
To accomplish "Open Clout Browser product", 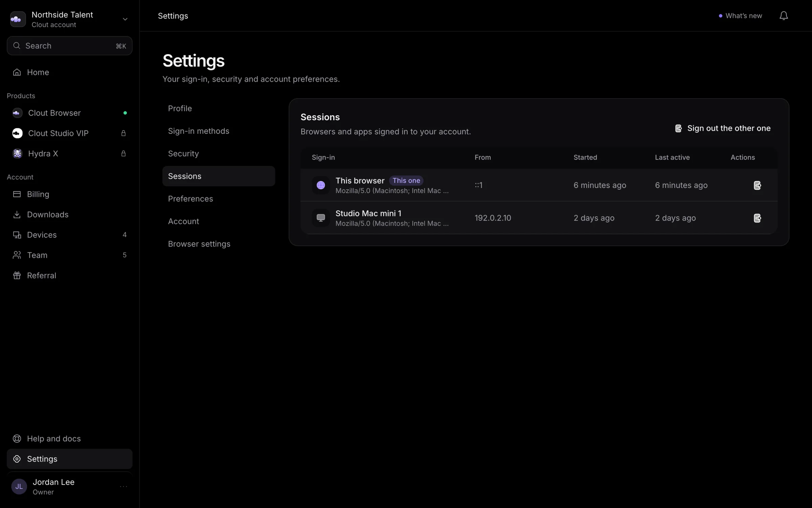I will 69,113.
